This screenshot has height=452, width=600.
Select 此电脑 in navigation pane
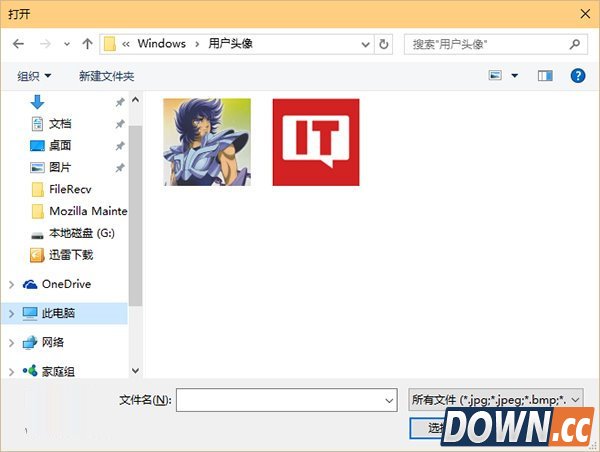point(48,313)
